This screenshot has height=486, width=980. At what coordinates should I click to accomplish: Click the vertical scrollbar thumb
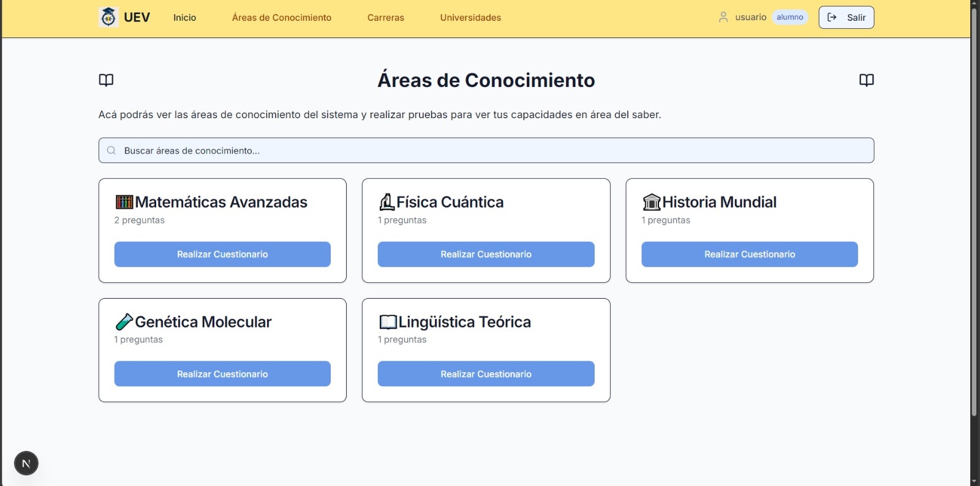coord(974,213)
